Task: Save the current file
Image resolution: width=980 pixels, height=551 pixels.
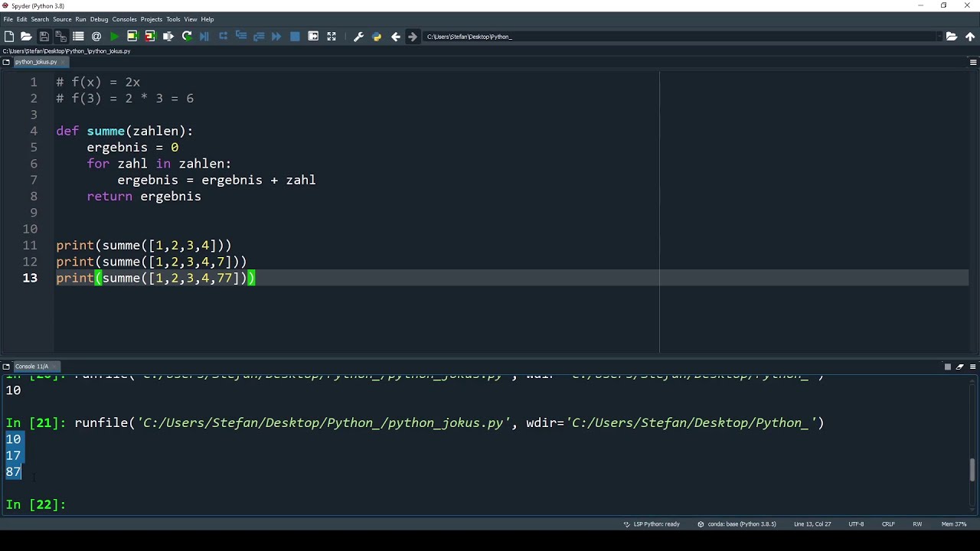Action: (x=44, y=36)
